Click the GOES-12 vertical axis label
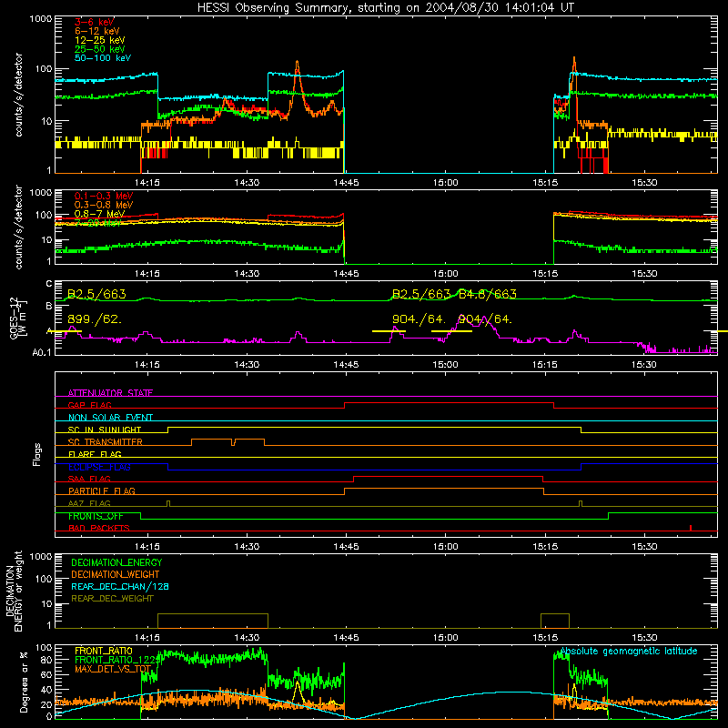728x728 pixels. 18,318
